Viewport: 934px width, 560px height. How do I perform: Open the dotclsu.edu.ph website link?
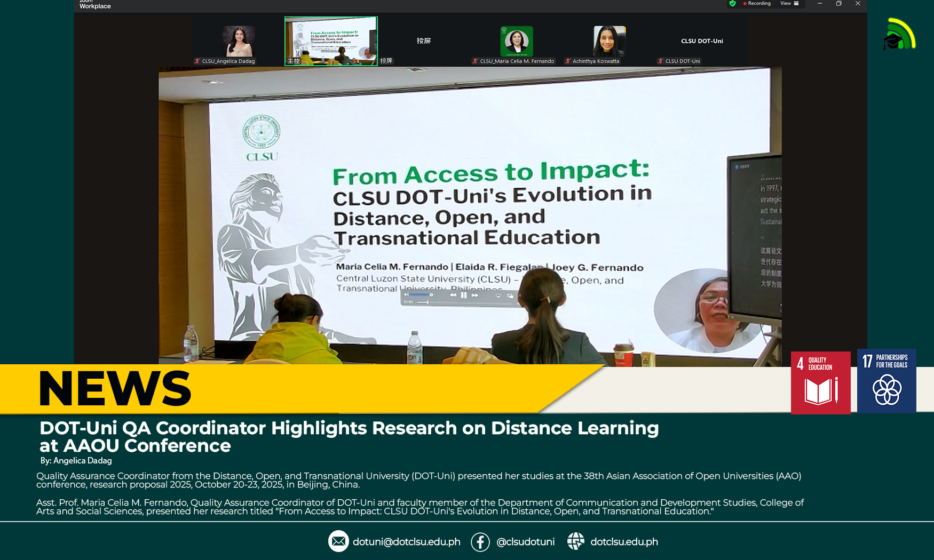point(624,542)
